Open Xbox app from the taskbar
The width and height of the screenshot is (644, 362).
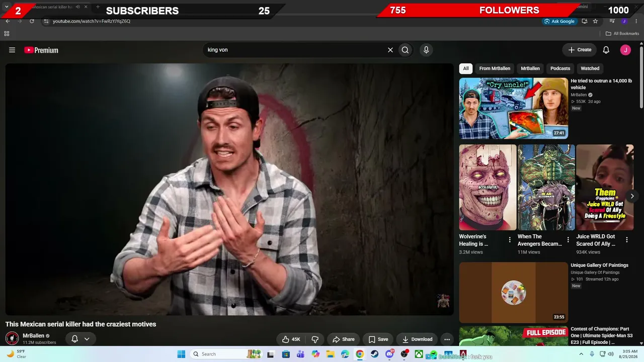(419, 354)
